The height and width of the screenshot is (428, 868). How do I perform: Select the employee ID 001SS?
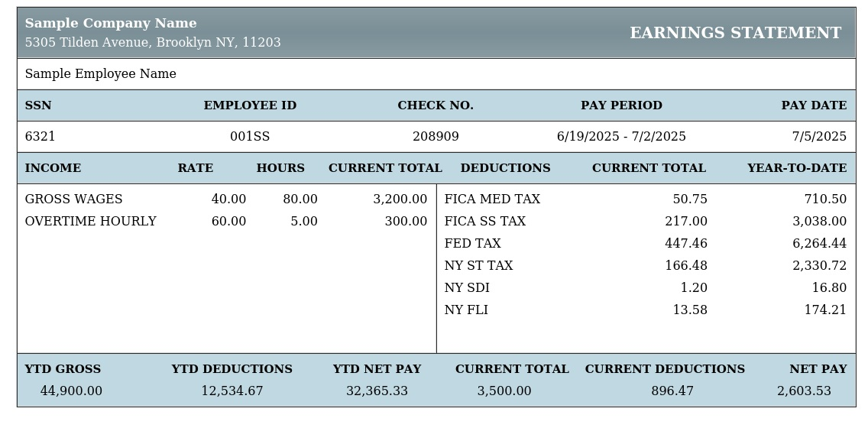pyautogui.click(x=250, y=137)
